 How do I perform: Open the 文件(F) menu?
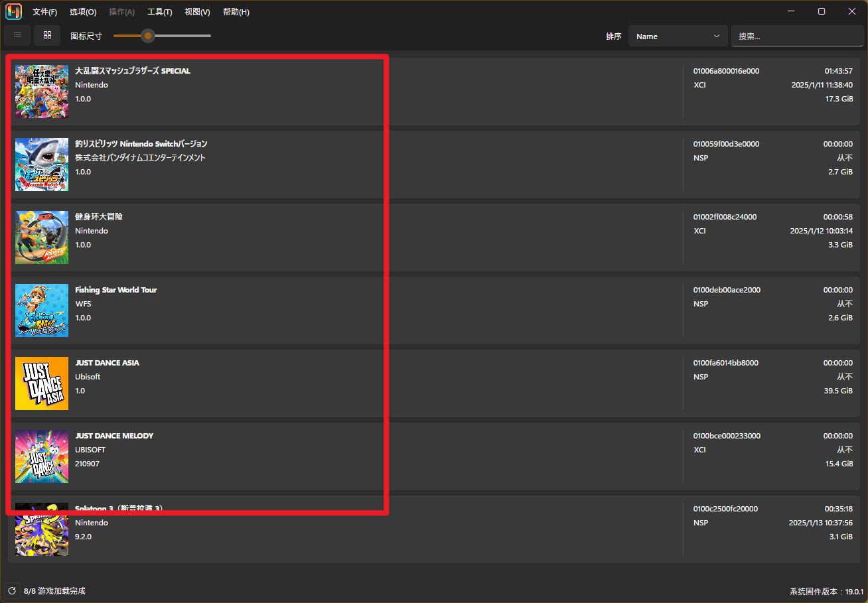tap(45, 12)
